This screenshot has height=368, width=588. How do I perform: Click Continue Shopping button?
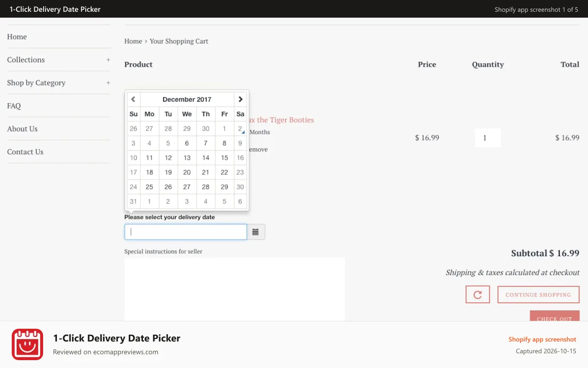pos(539,294)
